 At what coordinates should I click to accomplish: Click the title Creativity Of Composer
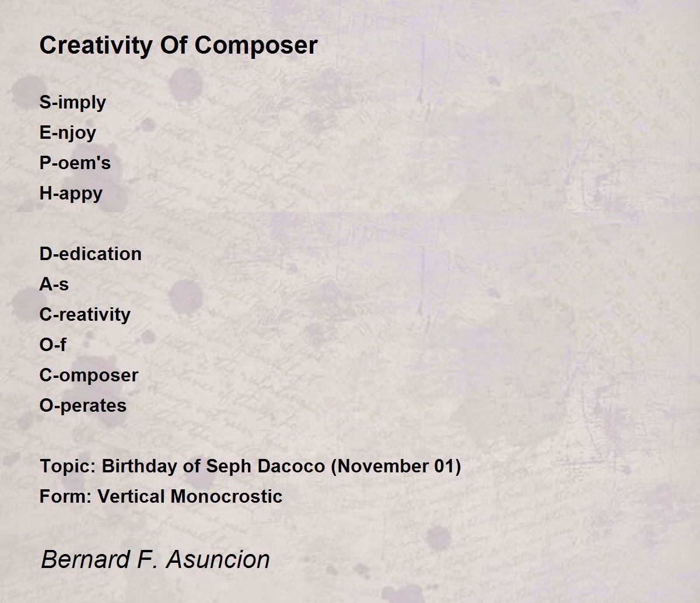[178, 45]
